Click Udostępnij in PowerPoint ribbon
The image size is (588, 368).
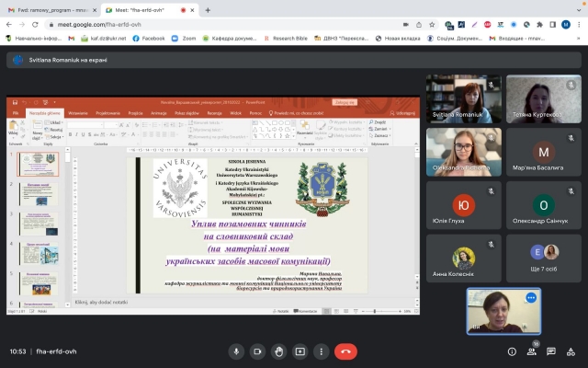402,113
